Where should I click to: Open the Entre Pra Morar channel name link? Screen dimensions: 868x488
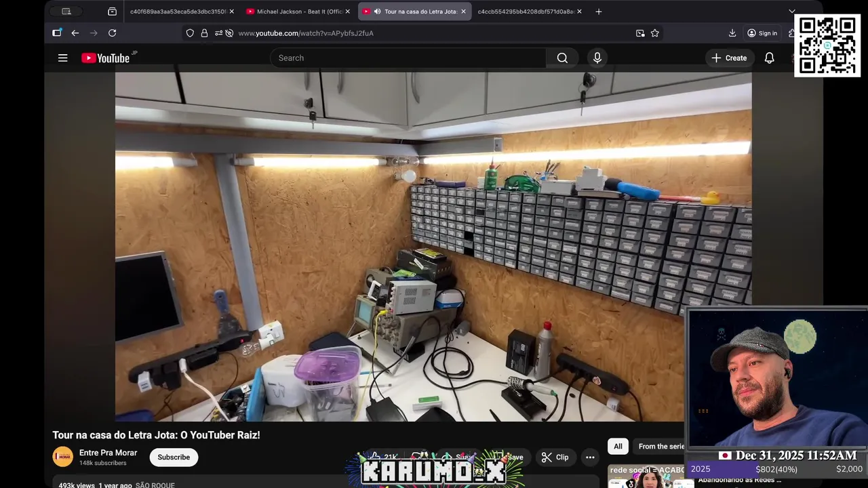pyautogui.click(x=108, y=453)
